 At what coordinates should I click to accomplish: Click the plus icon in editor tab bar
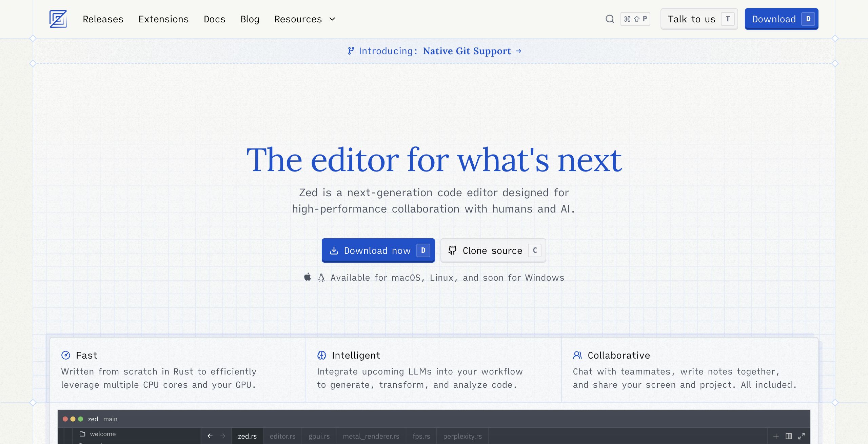776,436
